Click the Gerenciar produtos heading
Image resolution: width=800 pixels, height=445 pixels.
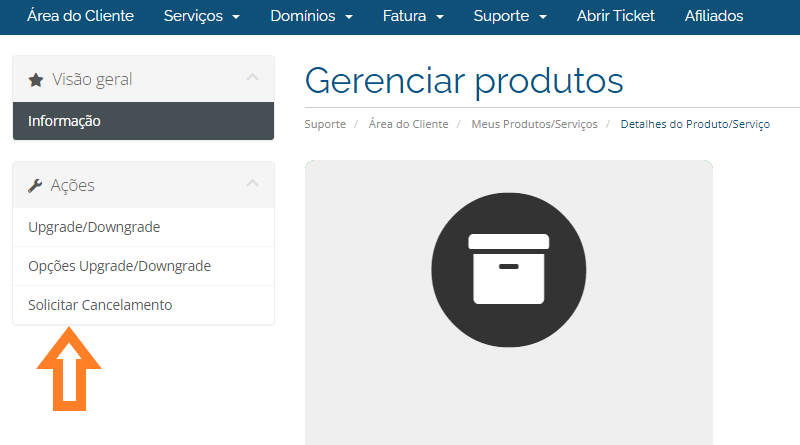coord(464,81)
